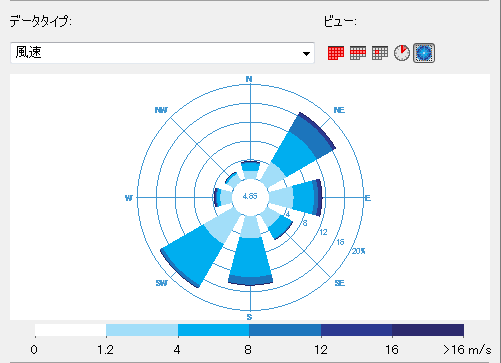This screenshot has width=501, height=363.
Task: Select the wind rose view icon
Action: click(424, 53)
